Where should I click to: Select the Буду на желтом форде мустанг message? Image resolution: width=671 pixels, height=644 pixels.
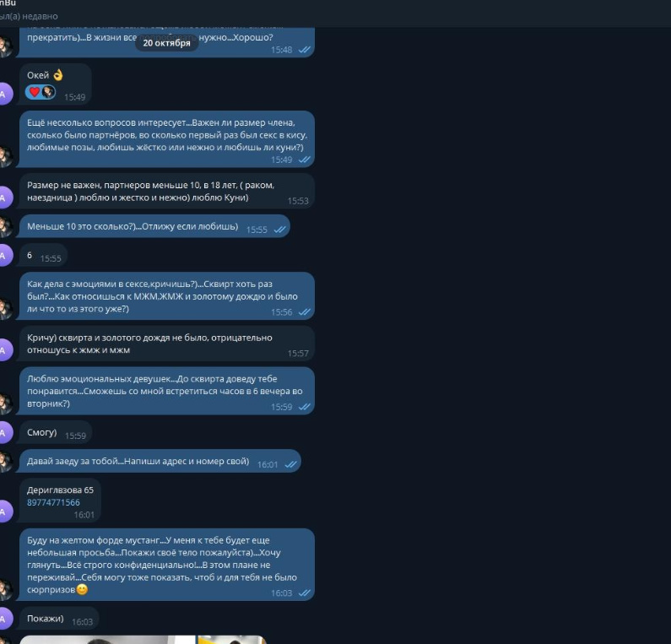point(167,565)
